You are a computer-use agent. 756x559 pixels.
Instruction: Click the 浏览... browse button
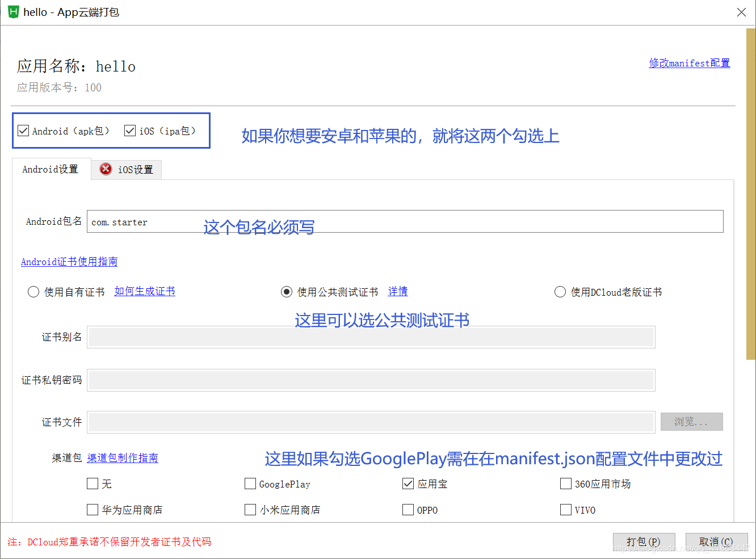click(692, 422)
